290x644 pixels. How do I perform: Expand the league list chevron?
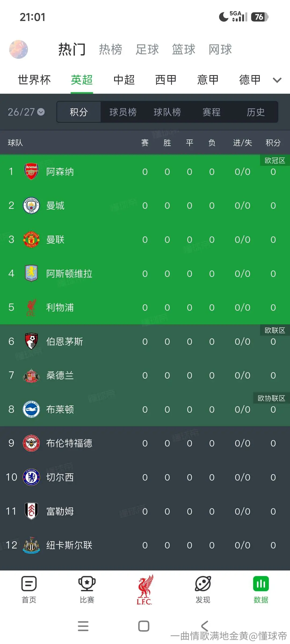277,80
